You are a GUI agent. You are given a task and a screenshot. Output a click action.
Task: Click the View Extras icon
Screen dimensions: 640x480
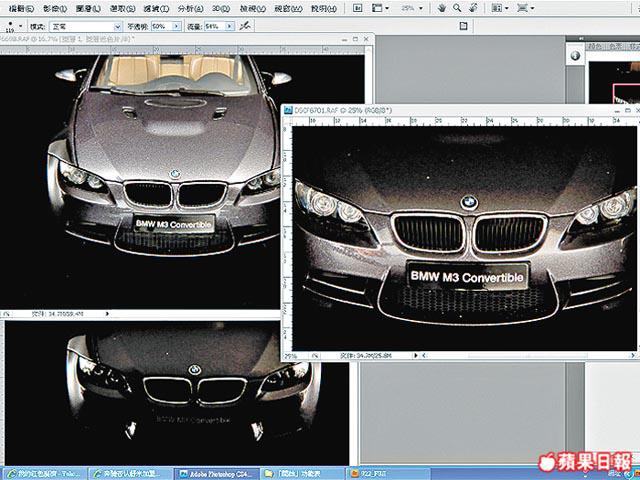(377, 8)
